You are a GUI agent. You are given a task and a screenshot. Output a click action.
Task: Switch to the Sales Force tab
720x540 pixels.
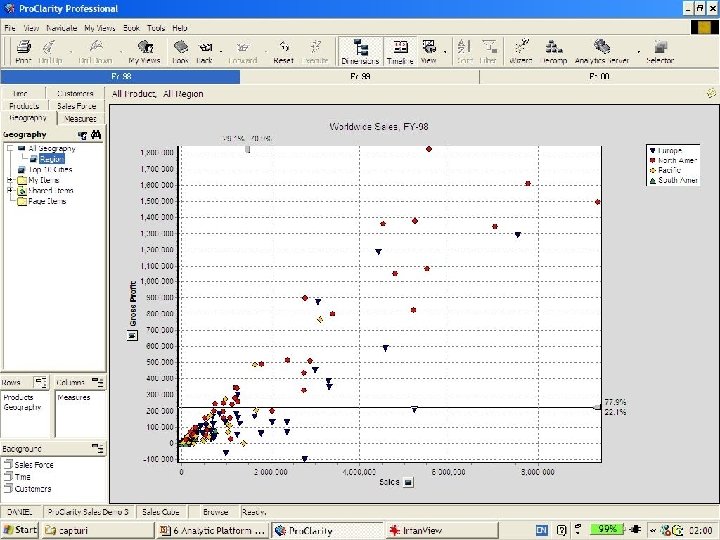76,106
